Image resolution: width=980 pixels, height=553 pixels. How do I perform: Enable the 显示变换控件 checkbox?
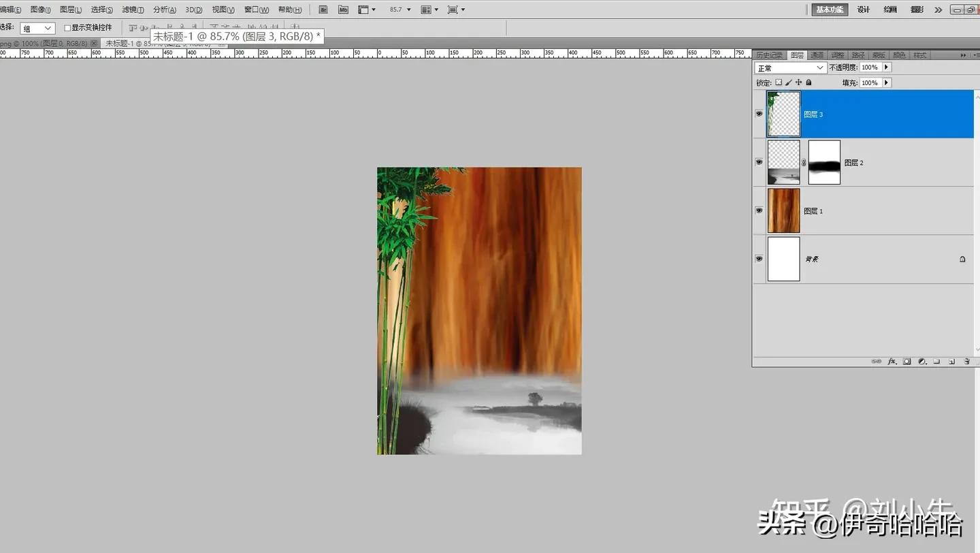67,28
